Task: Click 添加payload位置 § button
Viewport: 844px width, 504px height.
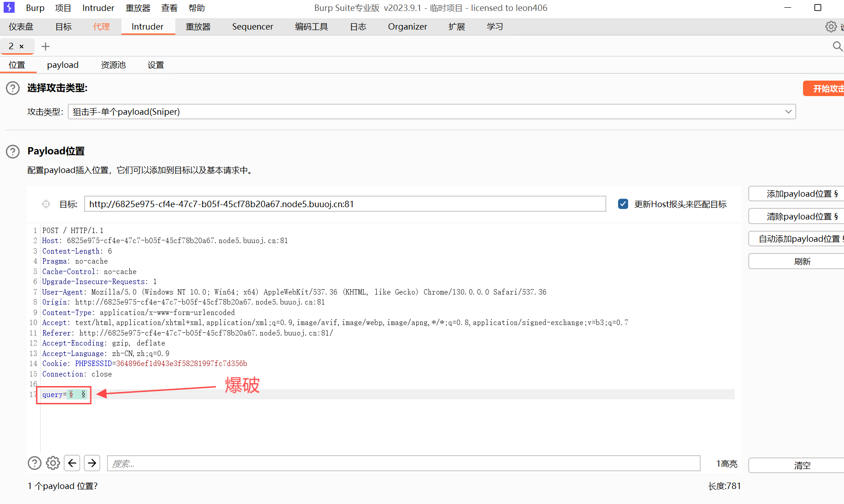Action: [797, 193]
